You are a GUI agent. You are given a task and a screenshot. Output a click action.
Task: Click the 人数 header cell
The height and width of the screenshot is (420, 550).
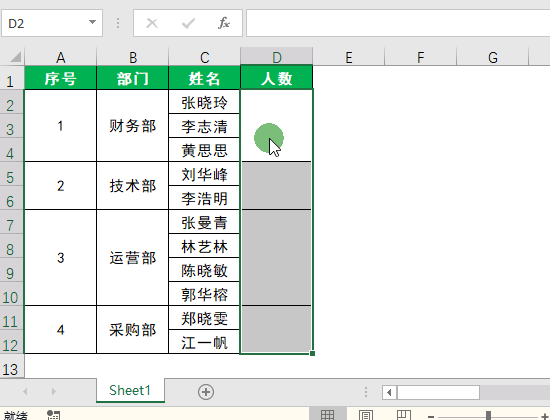point(277,78)
